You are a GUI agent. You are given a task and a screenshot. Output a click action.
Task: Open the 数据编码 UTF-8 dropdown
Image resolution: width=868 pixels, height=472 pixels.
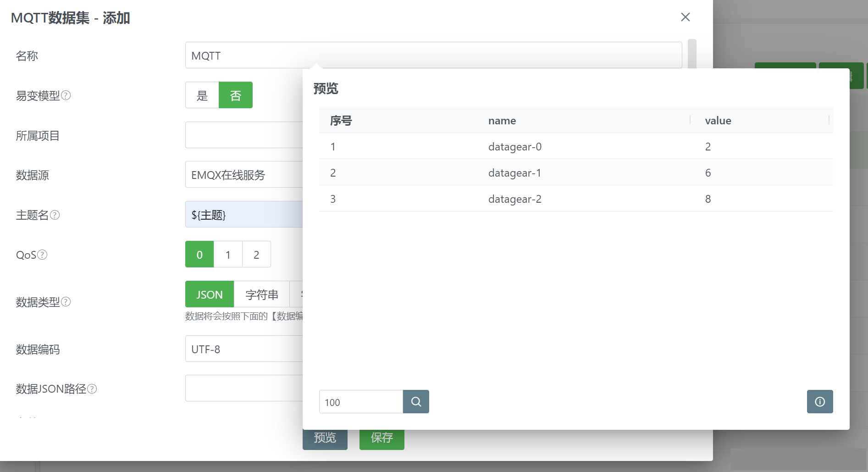click(x=244, y=349)
